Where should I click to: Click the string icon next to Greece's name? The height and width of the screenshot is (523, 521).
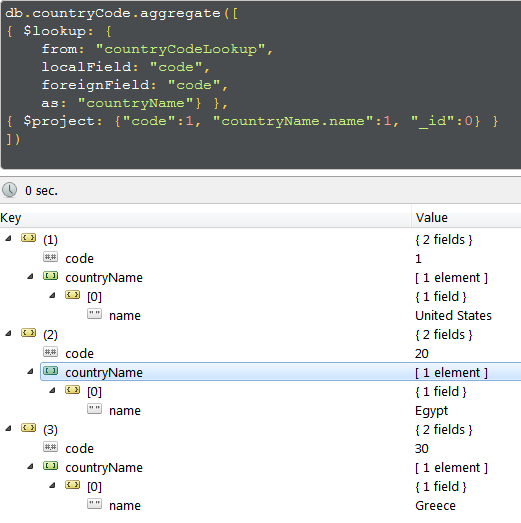pyautogui.click(x=94, y=504)
